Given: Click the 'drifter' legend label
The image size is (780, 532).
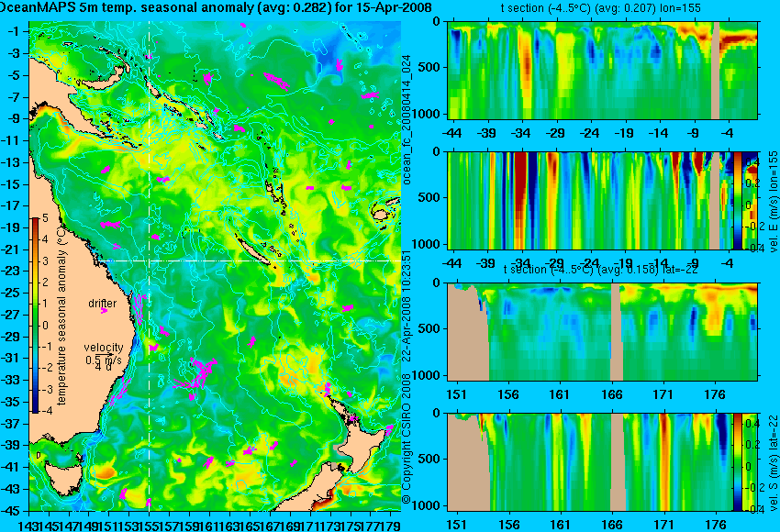Looking at the screenshot, I should tap(103, 304).
